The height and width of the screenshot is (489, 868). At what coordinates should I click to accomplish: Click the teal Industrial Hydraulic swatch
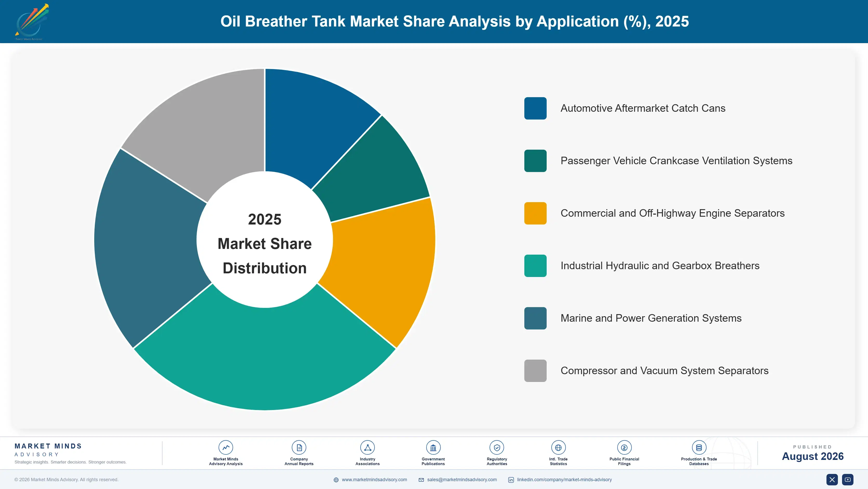(535, 266)
